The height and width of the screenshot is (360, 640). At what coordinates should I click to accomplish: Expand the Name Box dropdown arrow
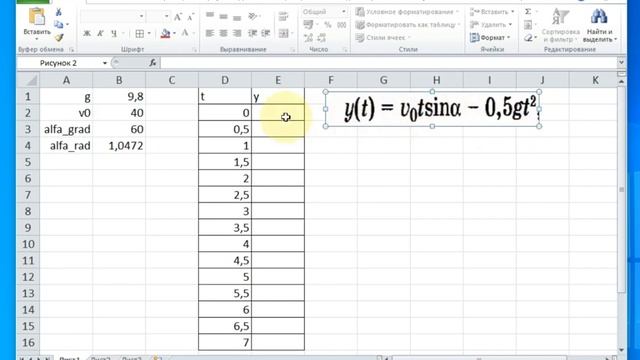[x=104, y=63]
